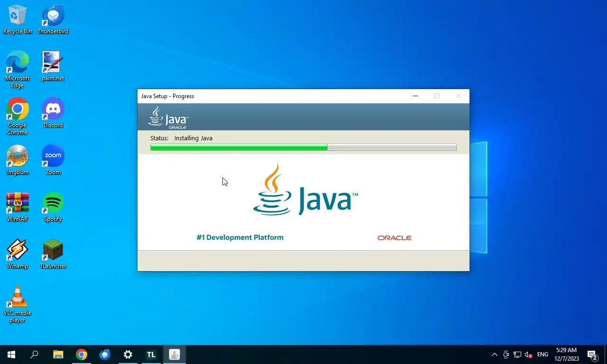Click the large Java logo graphic
Viewport: 607px width, 364px height.
306,190
